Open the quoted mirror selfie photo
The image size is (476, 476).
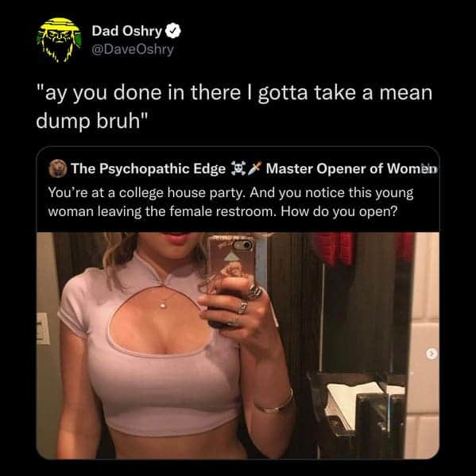click(x=238, y=346)
